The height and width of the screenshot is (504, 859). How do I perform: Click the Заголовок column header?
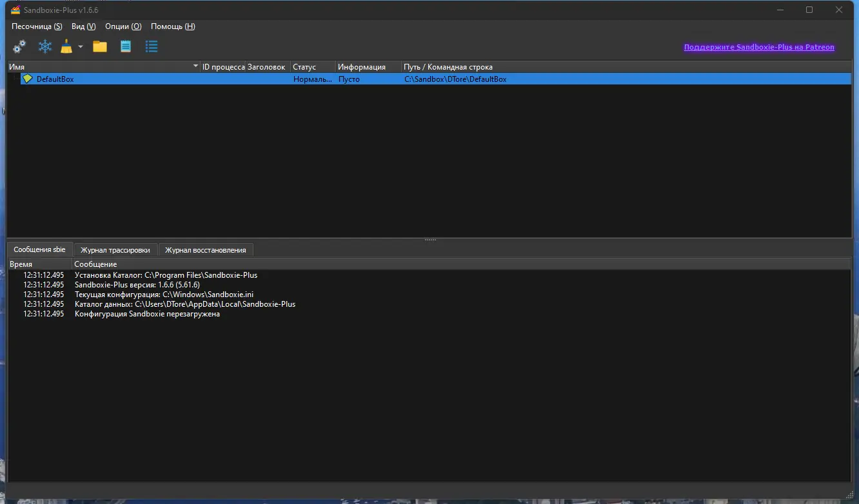(x=266, y=67)
